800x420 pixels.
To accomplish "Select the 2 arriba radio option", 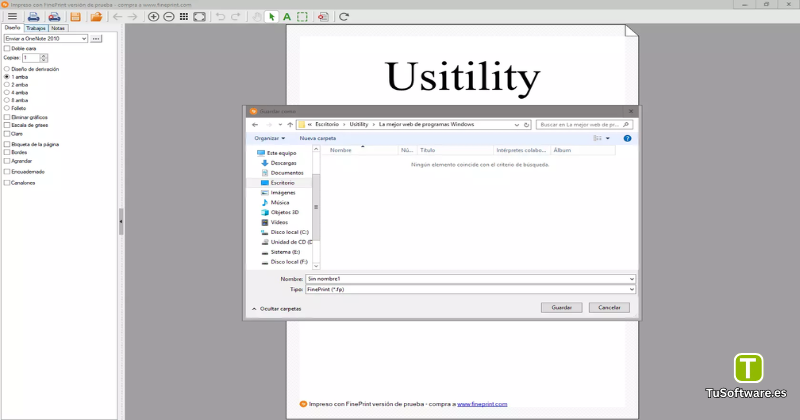I will tap(7, 85).
